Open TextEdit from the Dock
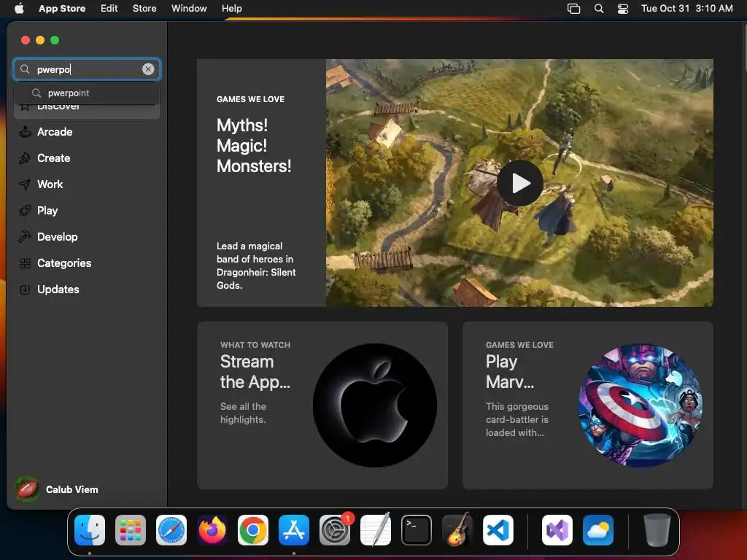The height and width of the screenshot is (560, 747). point(376,530)
